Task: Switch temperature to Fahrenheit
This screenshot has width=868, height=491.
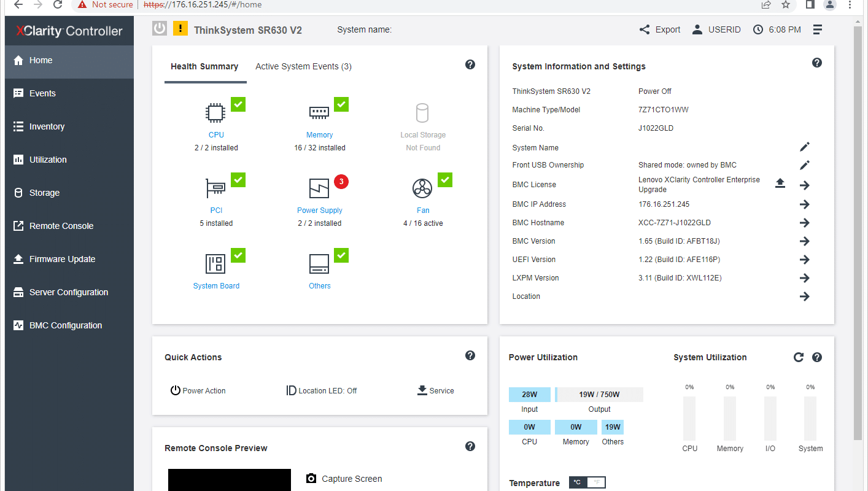Action: [x=596, y=482]
